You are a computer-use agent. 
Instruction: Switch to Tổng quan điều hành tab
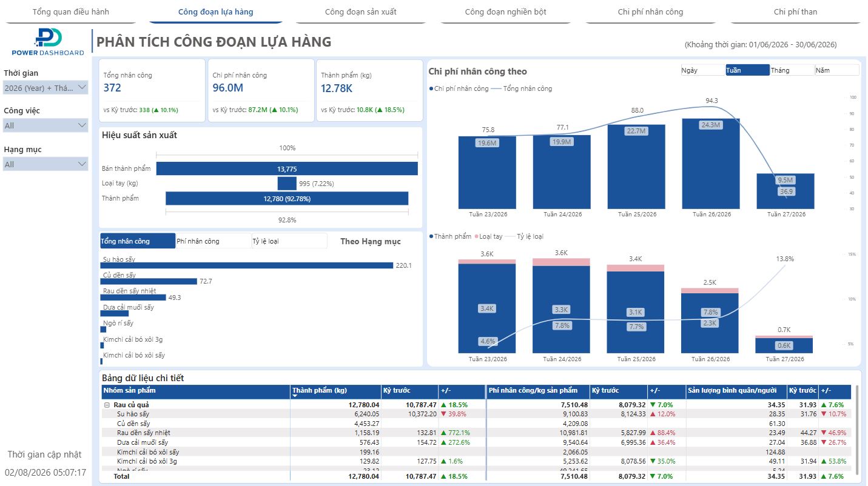coord(71,12)
